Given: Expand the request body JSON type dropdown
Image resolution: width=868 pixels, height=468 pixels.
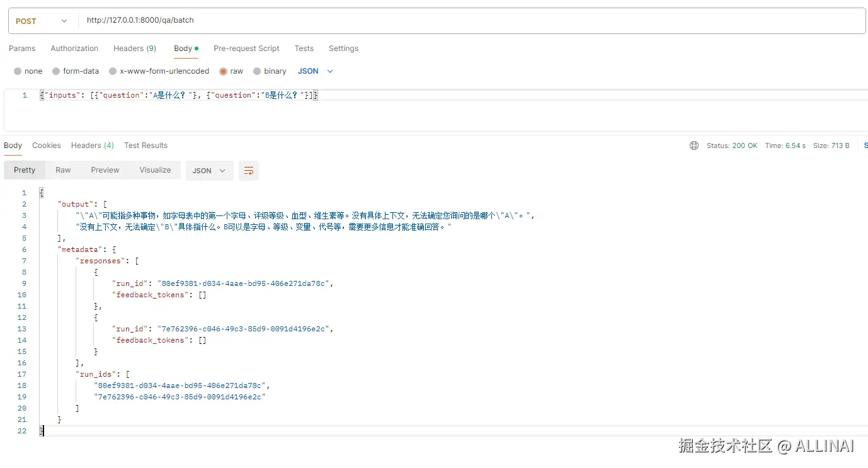Looking at the screenshot, I should coord(316,71).
